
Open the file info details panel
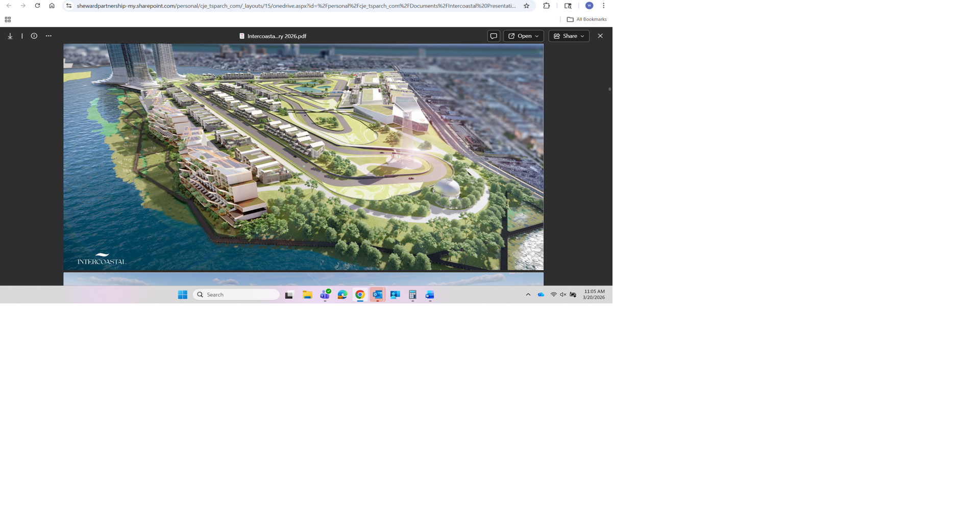tap(34, 36)
